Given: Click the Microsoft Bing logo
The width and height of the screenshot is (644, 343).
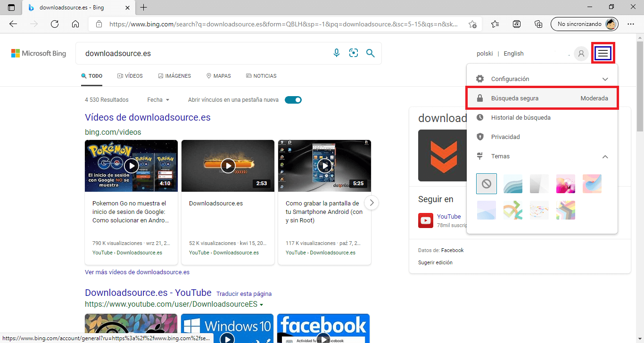Looking at the screenshot, I should coord(39,53).
